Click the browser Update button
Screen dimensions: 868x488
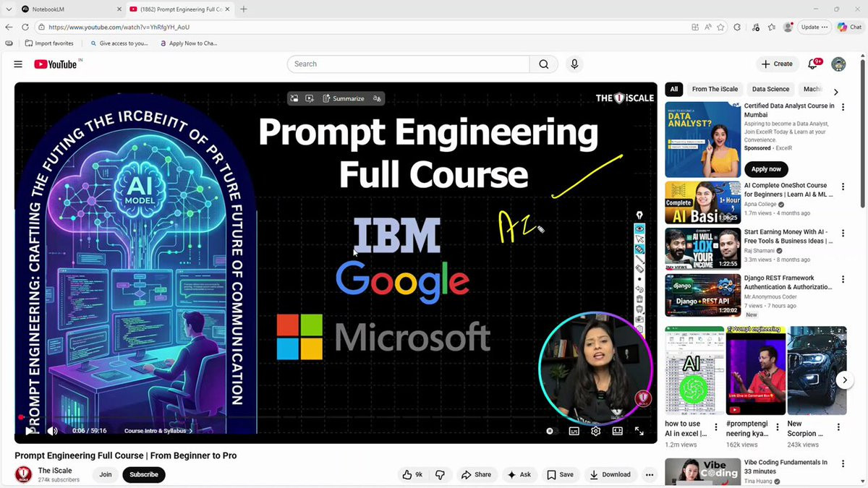[814, 27]
